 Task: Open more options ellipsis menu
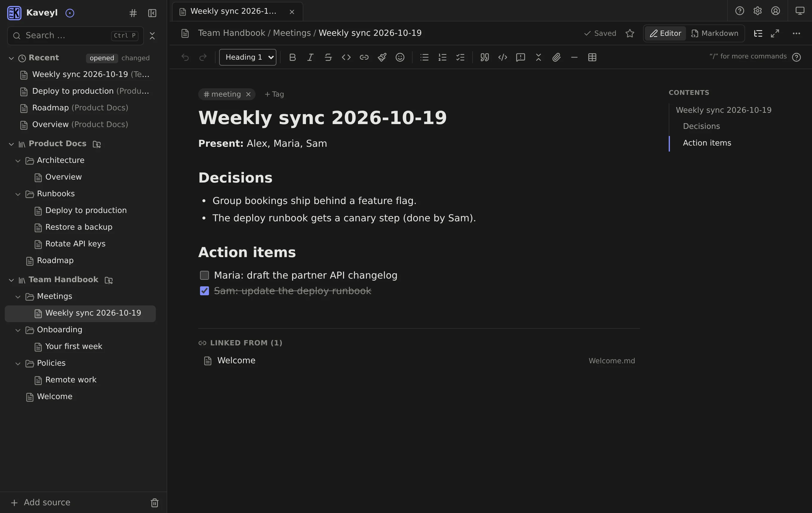[796, 33]
